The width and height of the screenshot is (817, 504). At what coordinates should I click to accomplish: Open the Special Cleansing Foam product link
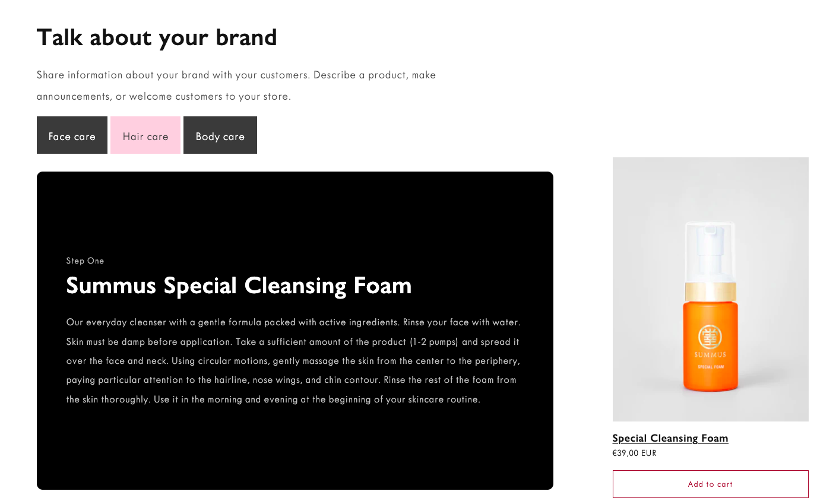click(x=670, y=438)
